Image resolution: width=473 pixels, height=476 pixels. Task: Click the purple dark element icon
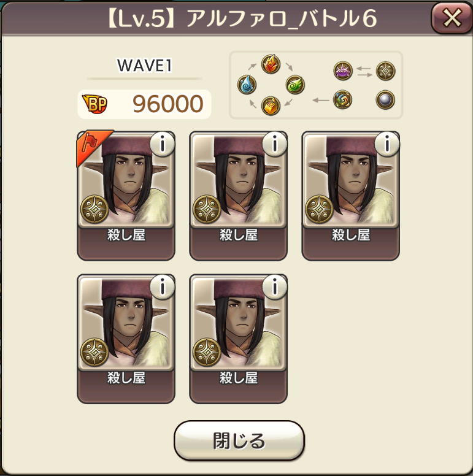(x=343, y=71)
